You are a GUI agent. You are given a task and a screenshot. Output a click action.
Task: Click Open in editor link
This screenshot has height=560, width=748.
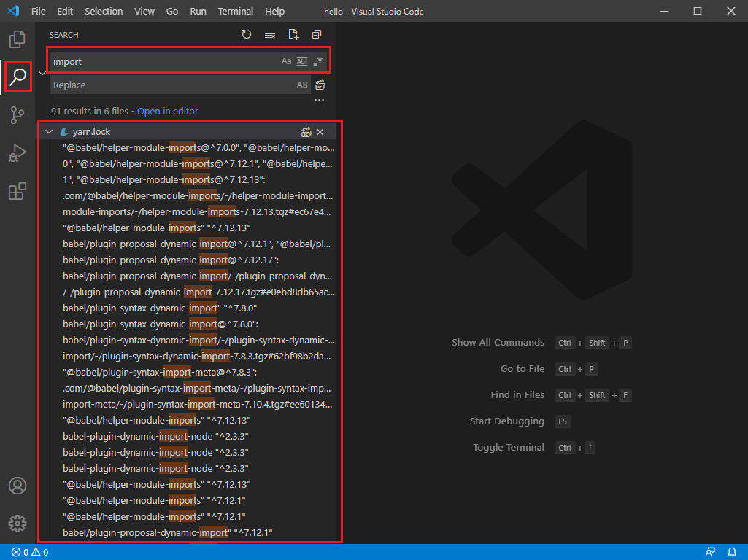[x=167, y=111]
